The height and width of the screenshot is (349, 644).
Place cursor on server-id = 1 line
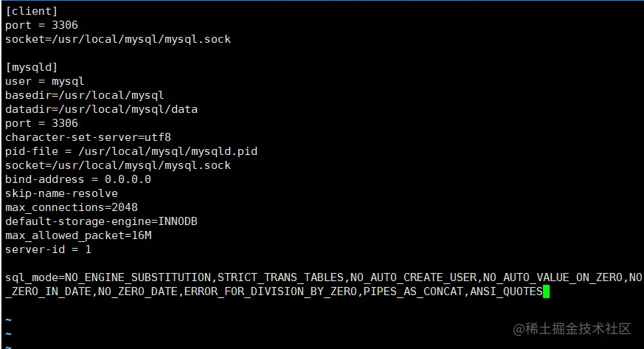(x=48, y=249)
